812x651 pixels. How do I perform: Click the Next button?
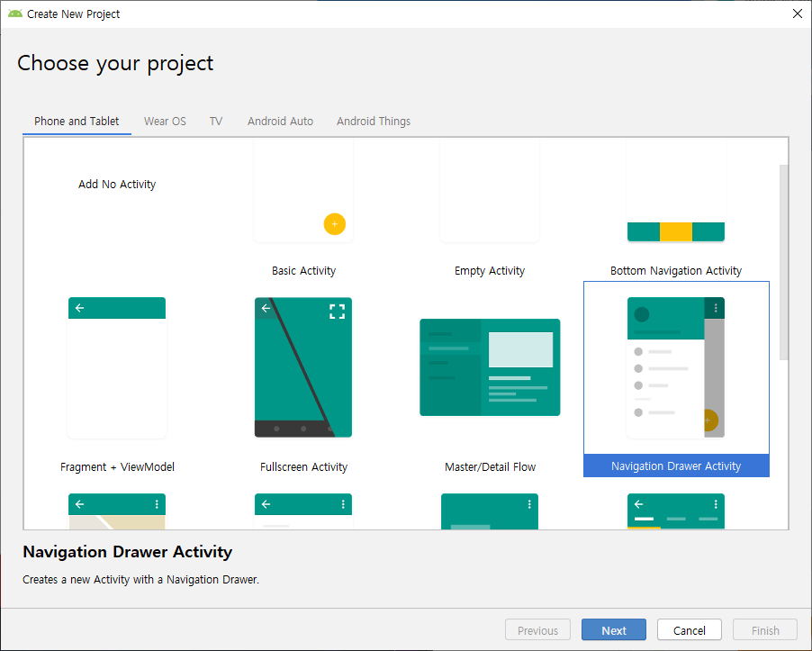point(614,630)
